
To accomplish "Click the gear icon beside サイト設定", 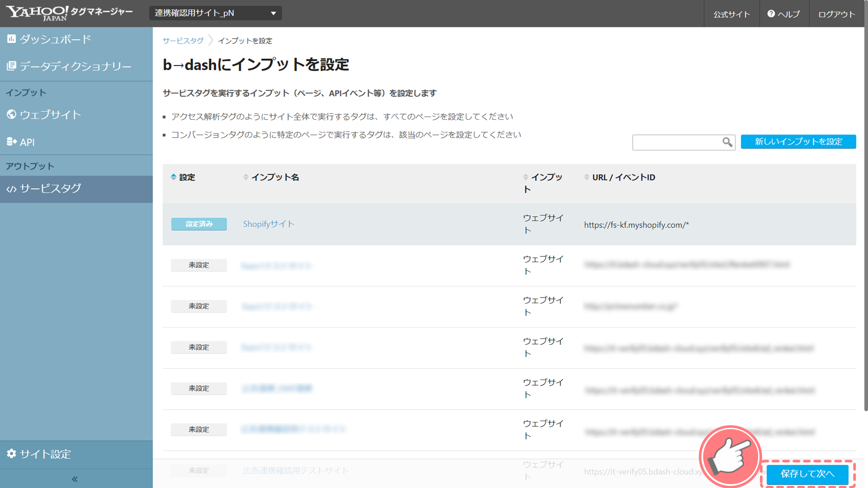I will [11, 454].
